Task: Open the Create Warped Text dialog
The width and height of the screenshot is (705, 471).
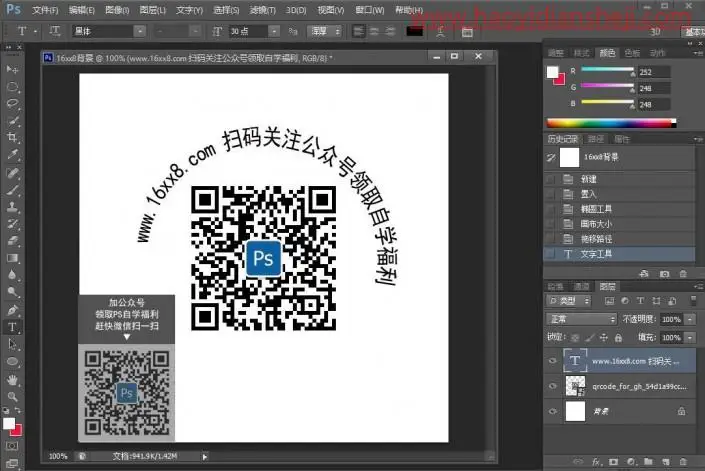Action: (440, 31)
